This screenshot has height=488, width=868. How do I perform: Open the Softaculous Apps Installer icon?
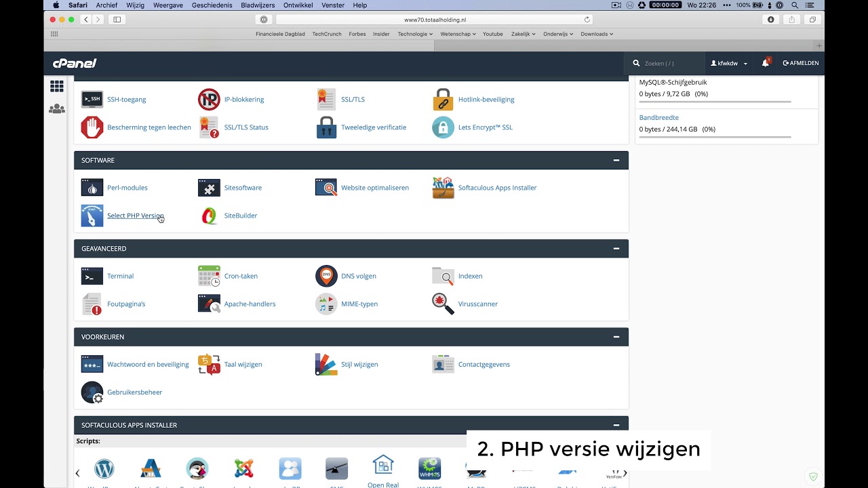click(443, 188)
